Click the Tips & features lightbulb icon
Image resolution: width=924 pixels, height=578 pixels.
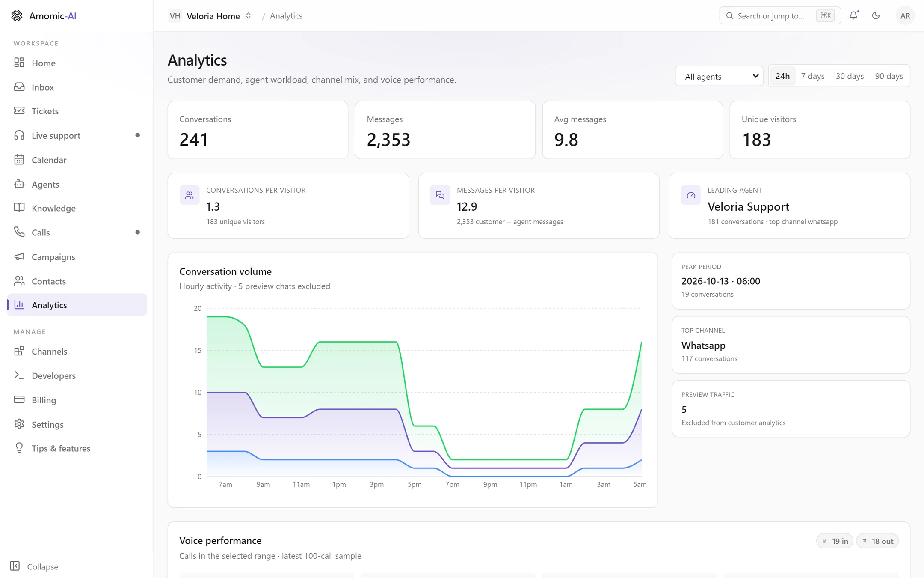coord(19,448)
